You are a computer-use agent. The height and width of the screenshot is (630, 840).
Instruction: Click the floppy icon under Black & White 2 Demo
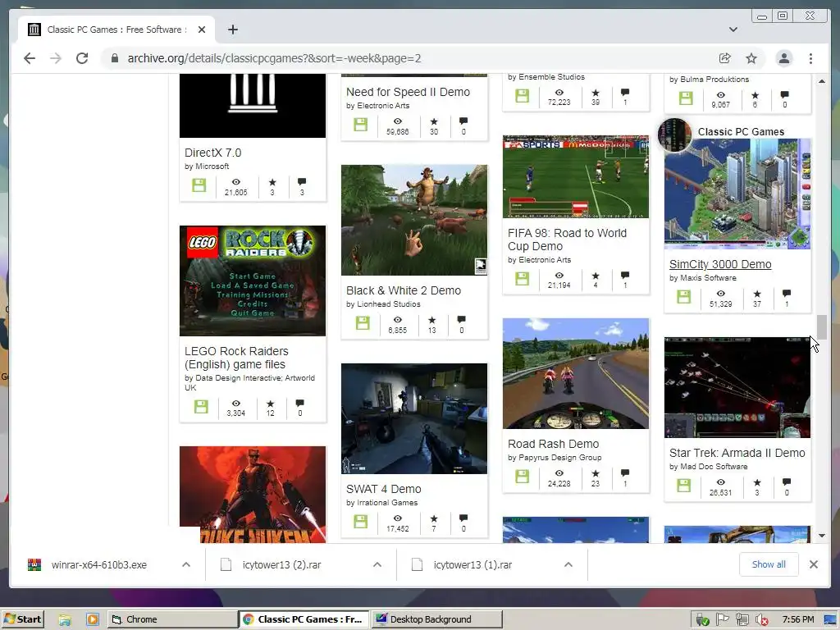[x=363, y=323]
